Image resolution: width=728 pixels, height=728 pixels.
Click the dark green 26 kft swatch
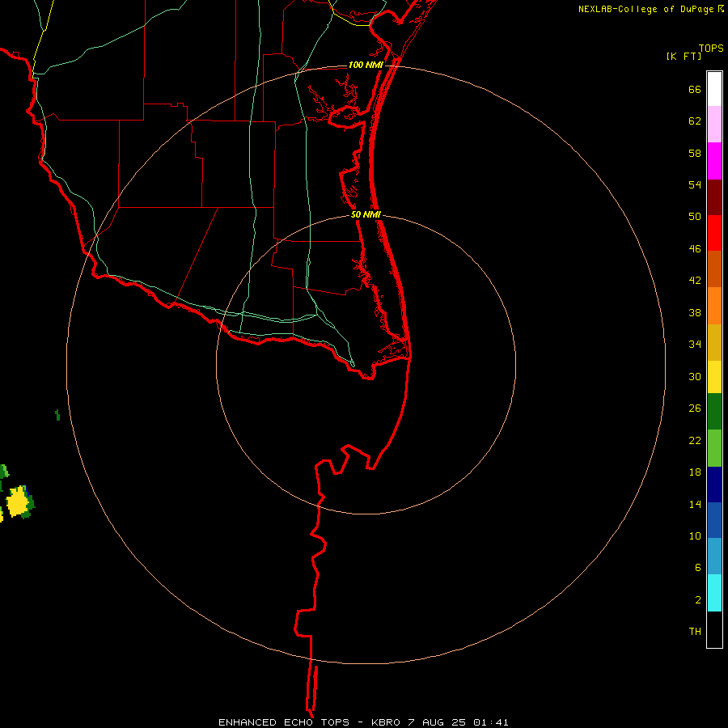(714, 412)
